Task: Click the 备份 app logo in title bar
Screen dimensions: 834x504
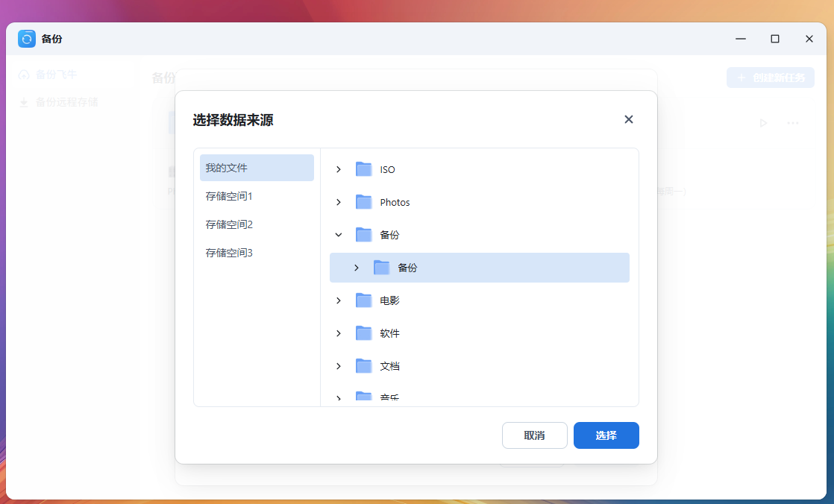Action: click(x=27, y=39)
